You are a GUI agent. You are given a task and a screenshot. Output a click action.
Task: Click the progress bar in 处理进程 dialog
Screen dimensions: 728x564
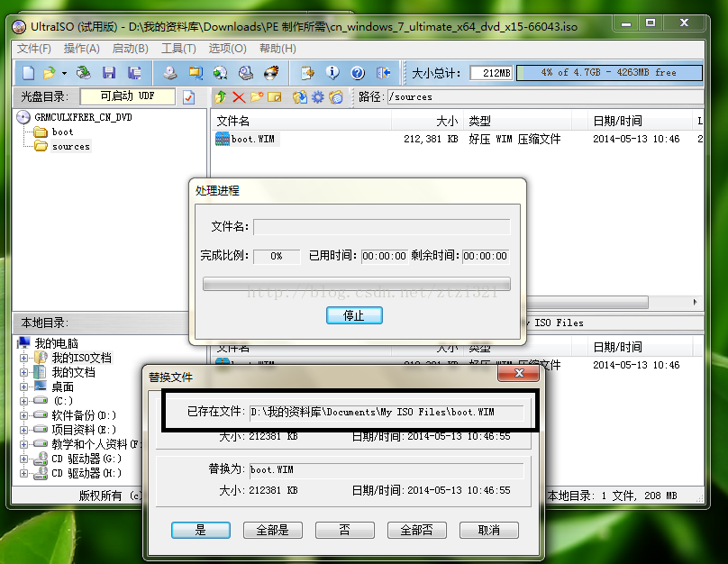357,284
